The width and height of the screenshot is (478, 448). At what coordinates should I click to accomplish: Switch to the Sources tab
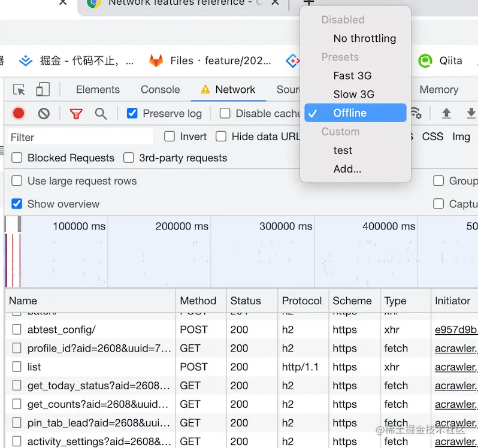click(x=288, y=90)
